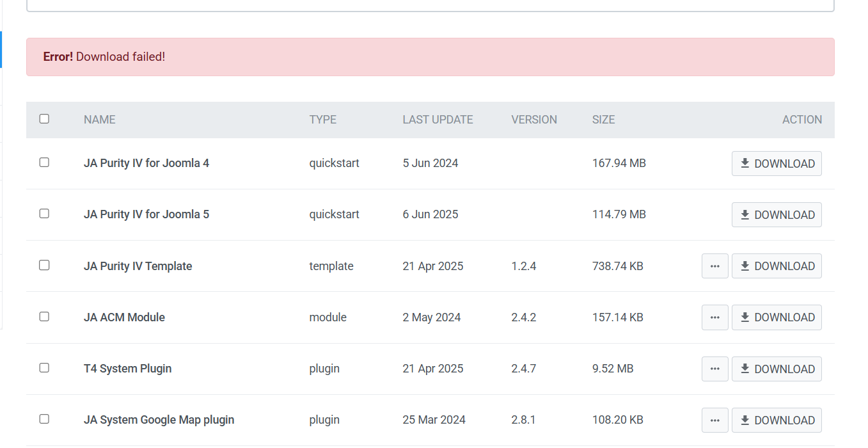868x448 pixels.
Task: Click the 738.74 KB size value
Action: [618, 266]
